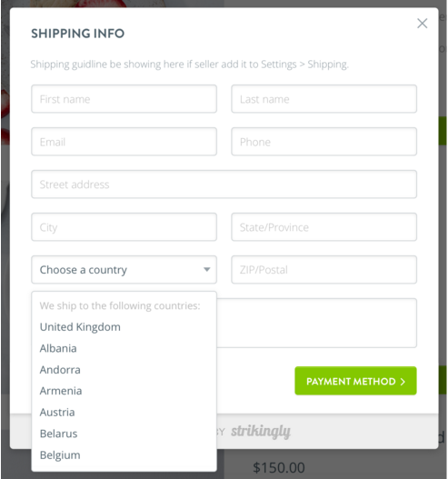Open the Choose a country dropdown
Viewport: 448px width, 479px height.
click(x=124, y=269)
